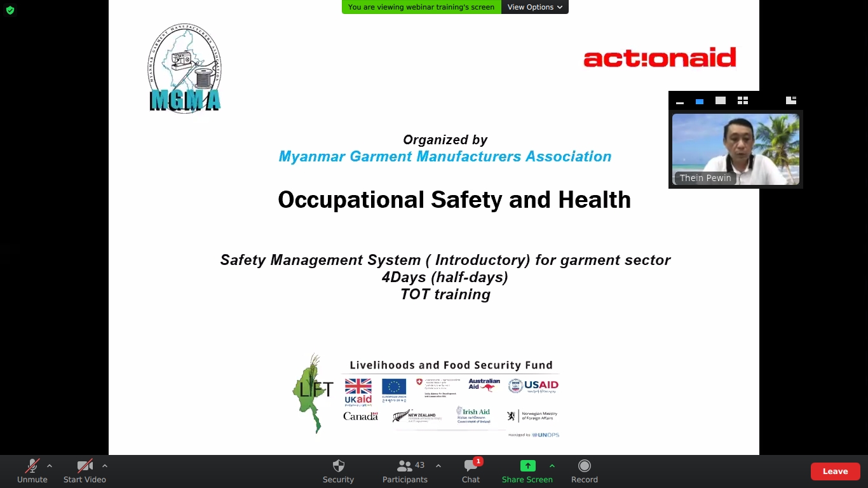Click the LIFT map logo

(x=313, y=394)
